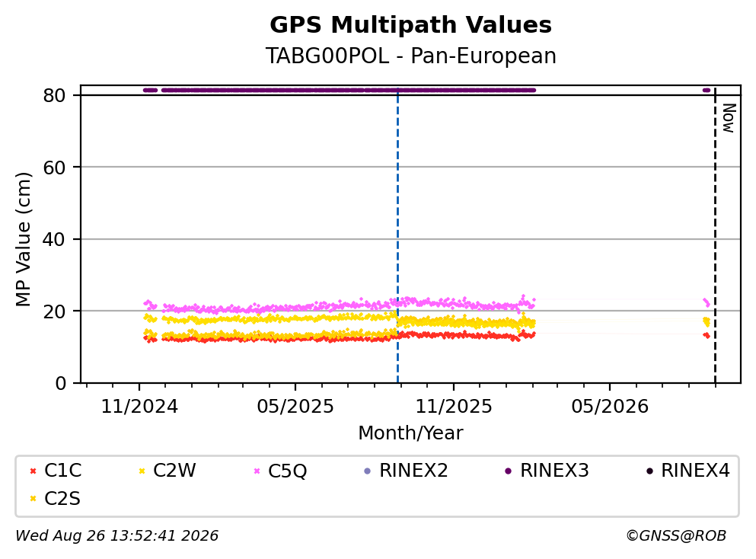Click the C1C red legend marker
This screenshot has height=559, width=756.
coord(33,471)
